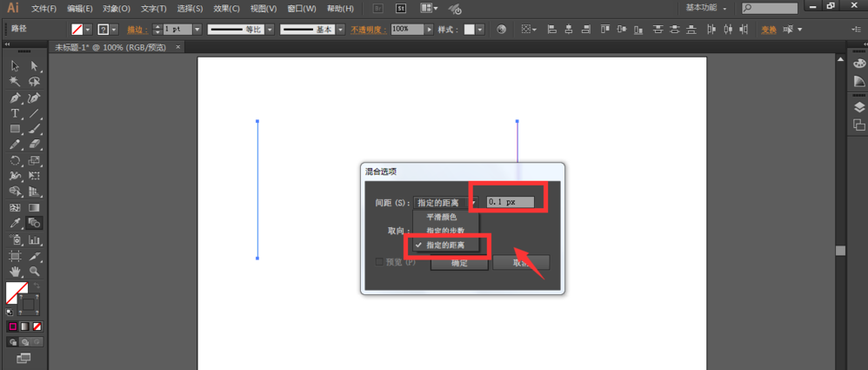Choose 平滑颜色 option in dropdown
Screen dimensions: 868x370
[441, 217]
